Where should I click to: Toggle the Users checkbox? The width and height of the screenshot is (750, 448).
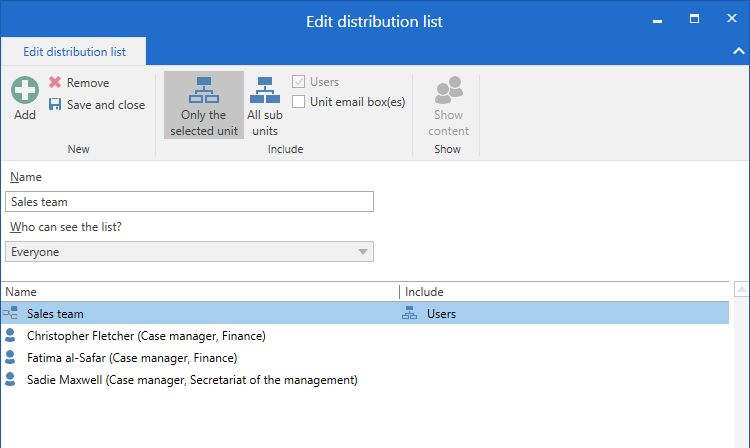[x=299, y=82]
